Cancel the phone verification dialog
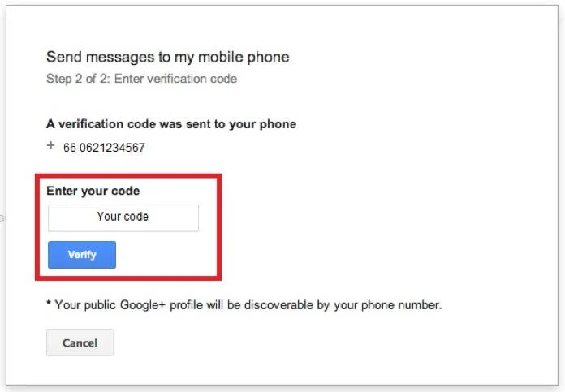Screen dimensions: 565x392 80,342
